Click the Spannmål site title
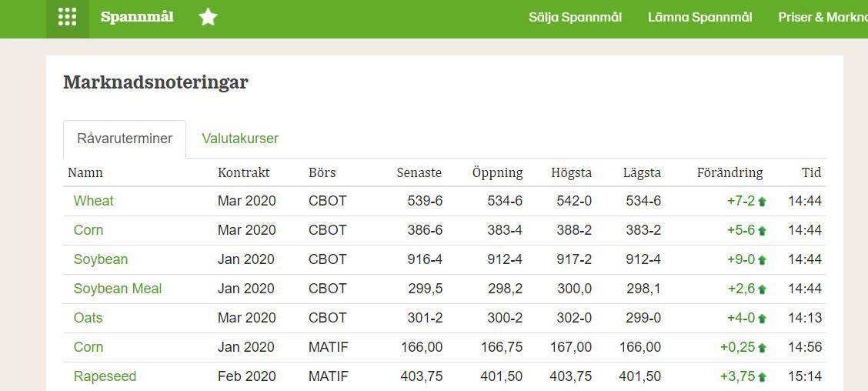The height and width of the screenshot is (391, 868). point(137,17)
